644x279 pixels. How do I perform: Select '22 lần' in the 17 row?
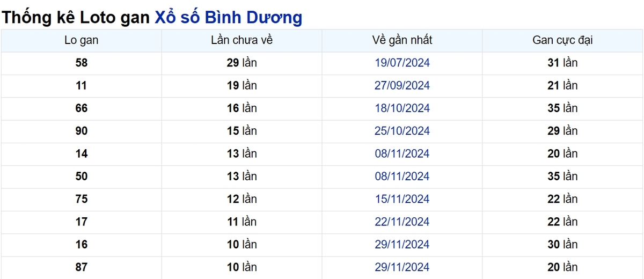click(x=562, y=222)
